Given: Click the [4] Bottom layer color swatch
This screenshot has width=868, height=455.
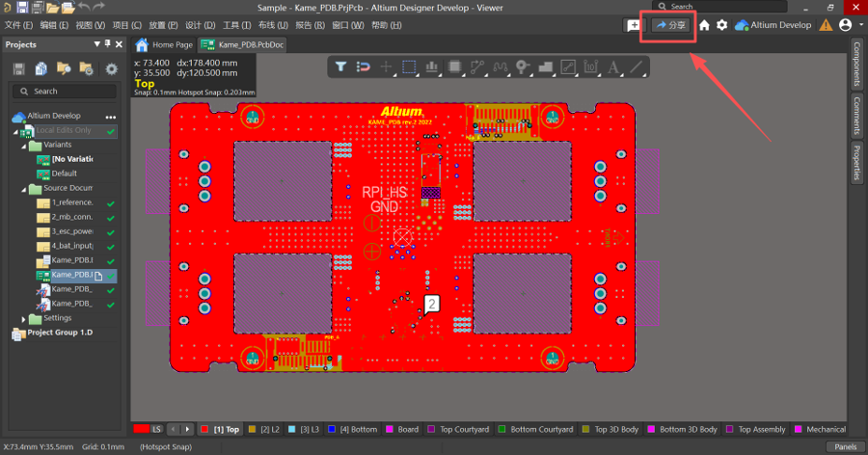Looking at the screenshot, I should pos(332,429).
